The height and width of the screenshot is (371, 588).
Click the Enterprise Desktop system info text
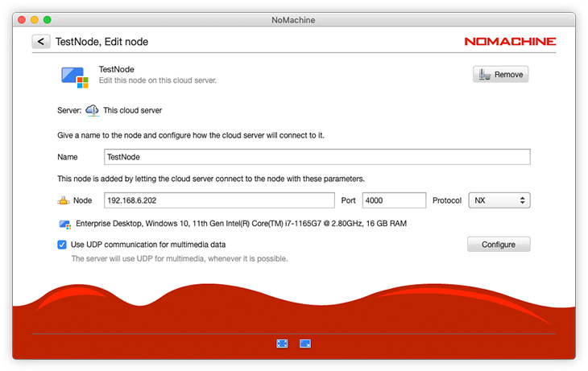pos(241,225)
